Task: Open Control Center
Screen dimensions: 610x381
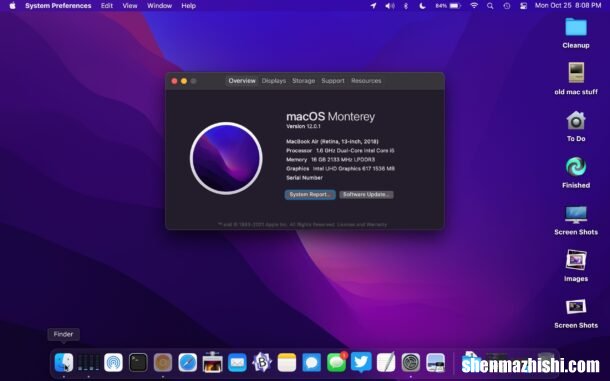Action: point(523,6)
